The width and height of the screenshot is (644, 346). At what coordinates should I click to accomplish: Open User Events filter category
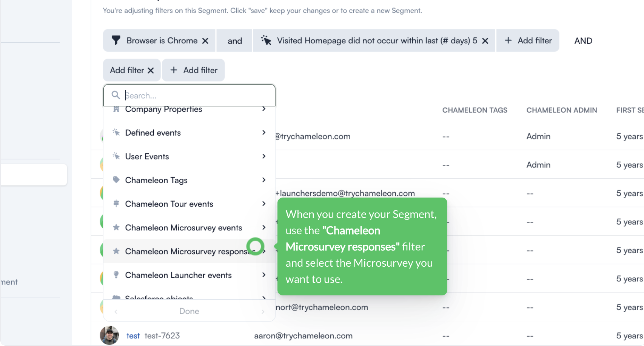(x=190, y=156)
